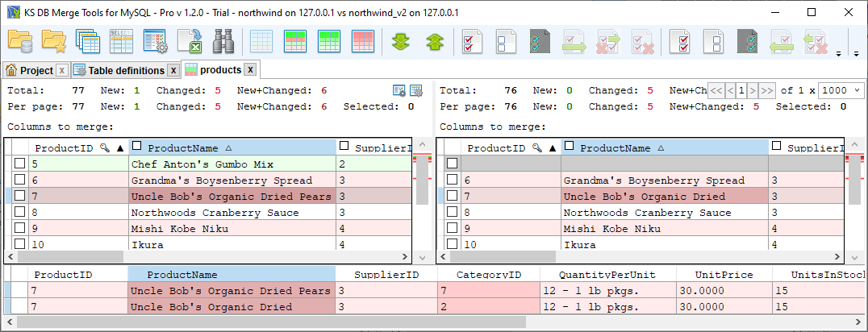Close the Table definitions tab
Viewport: 868px width, 332px height.
173,70
